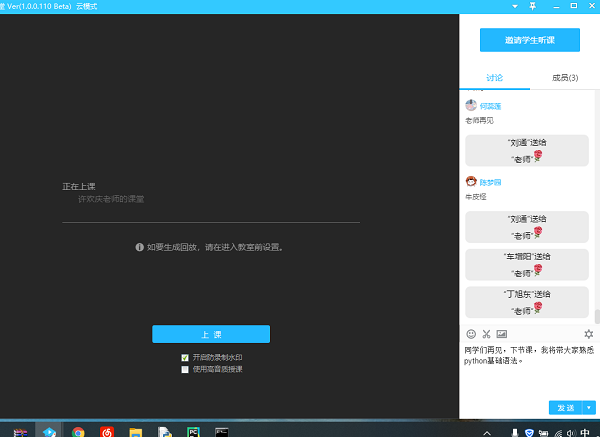Click the insert image icon
Viewport: 600px width, 437px height.
(501, 333)
